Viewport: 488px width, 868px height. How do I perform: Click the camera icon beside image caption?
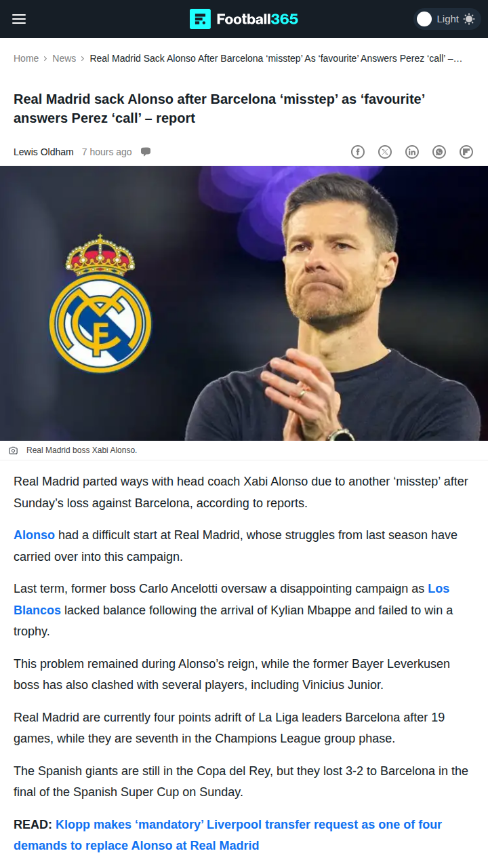click(x=13, y=450)
